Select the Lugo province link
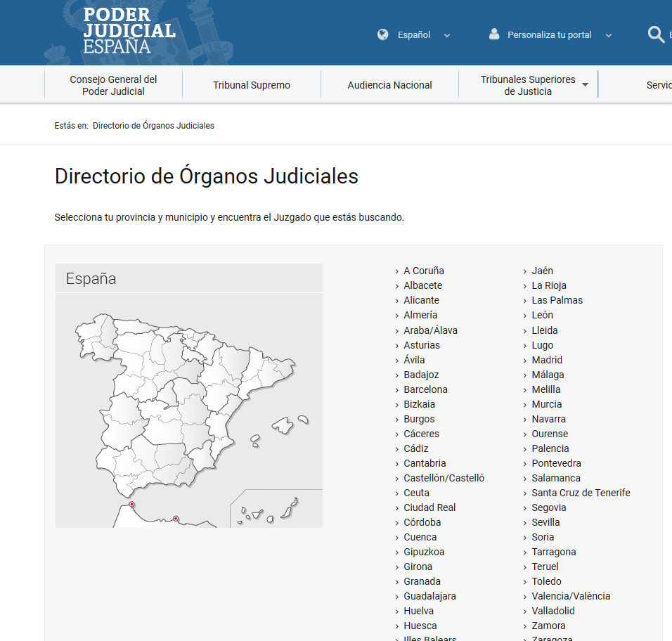The height and width of the screenshot is (641, 672). coord(542,345)
